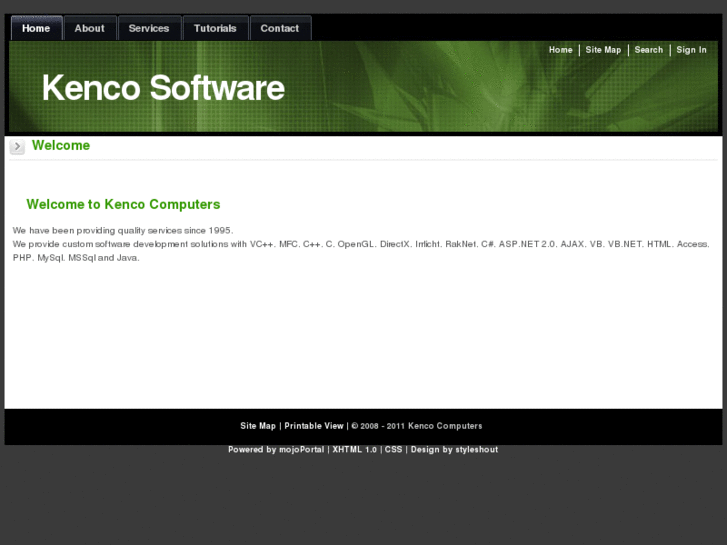Click the 2008 - 2011 Kenco Computers copyright
Image resolution: width=727 pixels, height=545 pixels.
[417, 426]
